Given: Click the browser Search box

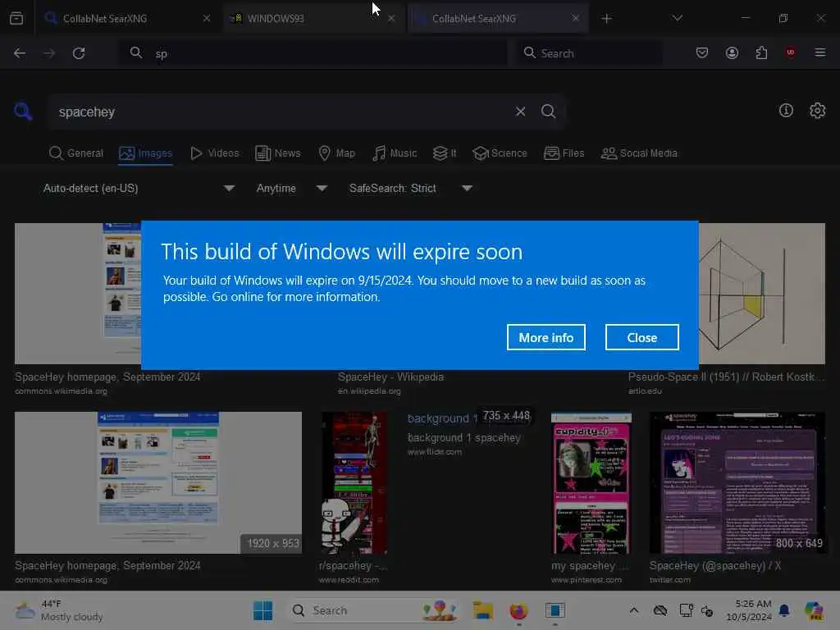Looking at the screenshot, I should pyautogui.click(x=588, y=53).
